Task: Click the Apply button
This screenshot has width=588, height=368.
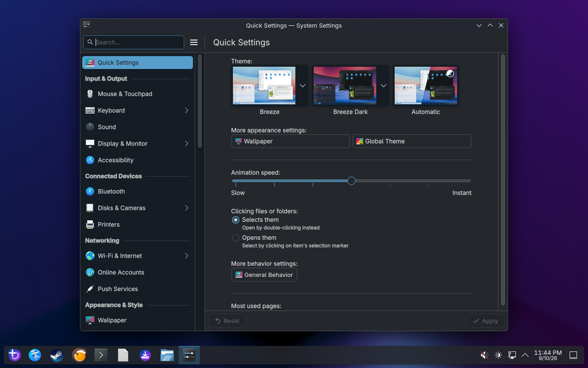Action: click(486, 321)
